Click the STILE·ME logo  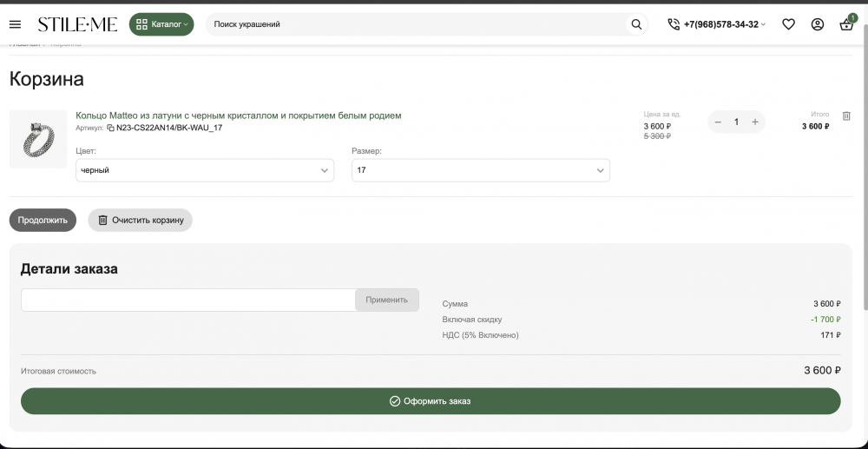coord(77,24)
